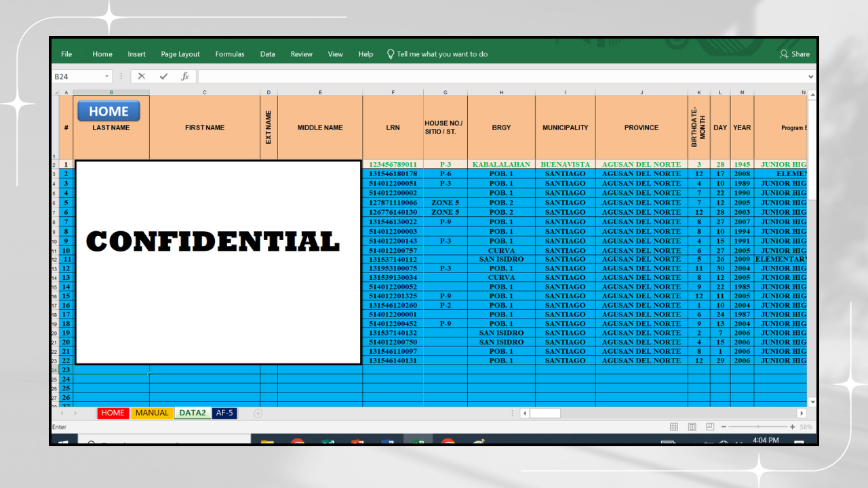Cancel the formula bar entry
Image resolution: width=868 pixels, height=488 pixels.
click(141, 77)
